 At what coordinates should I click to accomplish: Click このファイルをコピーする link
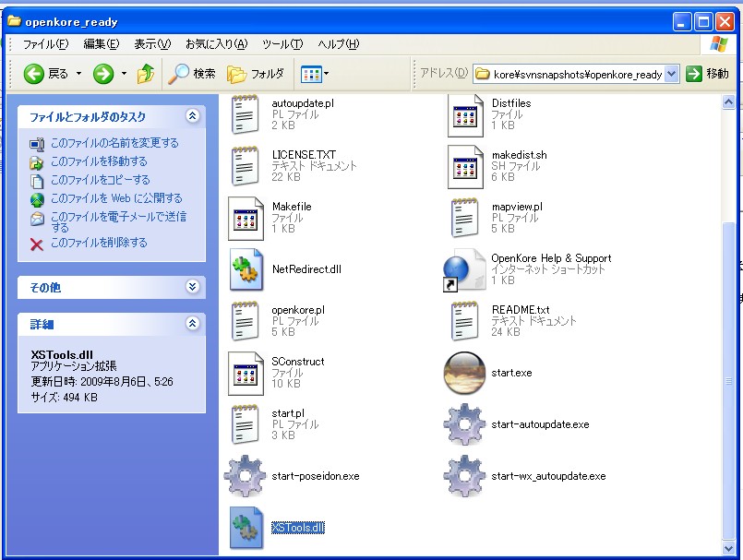click(101, 180)
